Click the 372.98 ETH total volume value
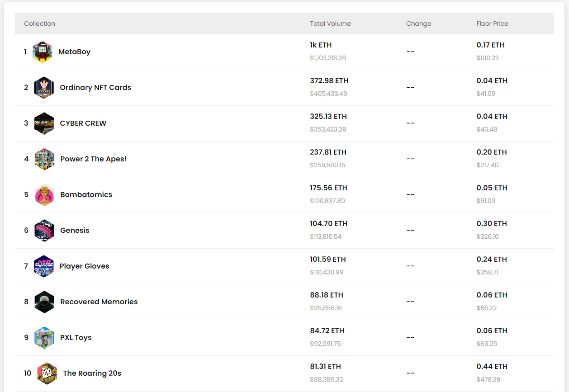The width and height of the screenshot is (569, 392). pyautogui.click(x=329, y=81)
